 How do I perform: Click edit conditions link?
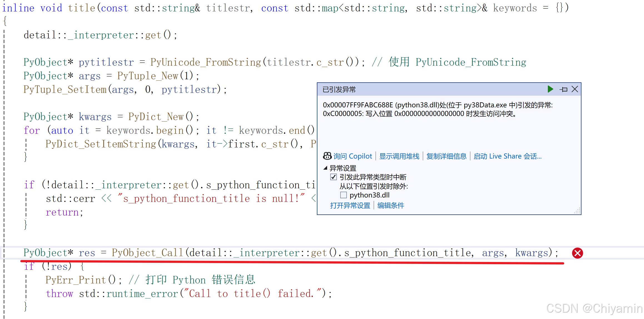[391, 206]
